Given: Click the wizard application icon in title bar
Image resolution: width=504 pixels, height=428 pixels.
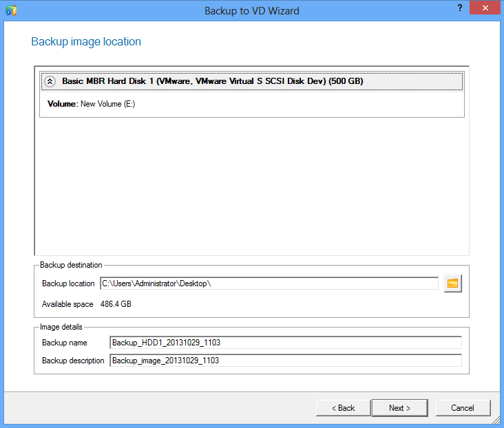Looking at the screenshot, I should tap(10, 10).
